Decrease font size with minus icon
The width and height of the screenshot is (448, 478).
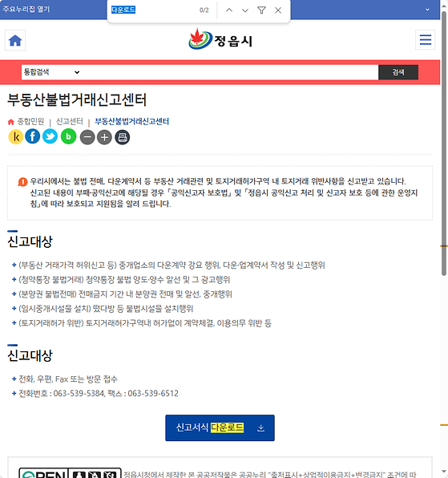click(x=87, y=137)
